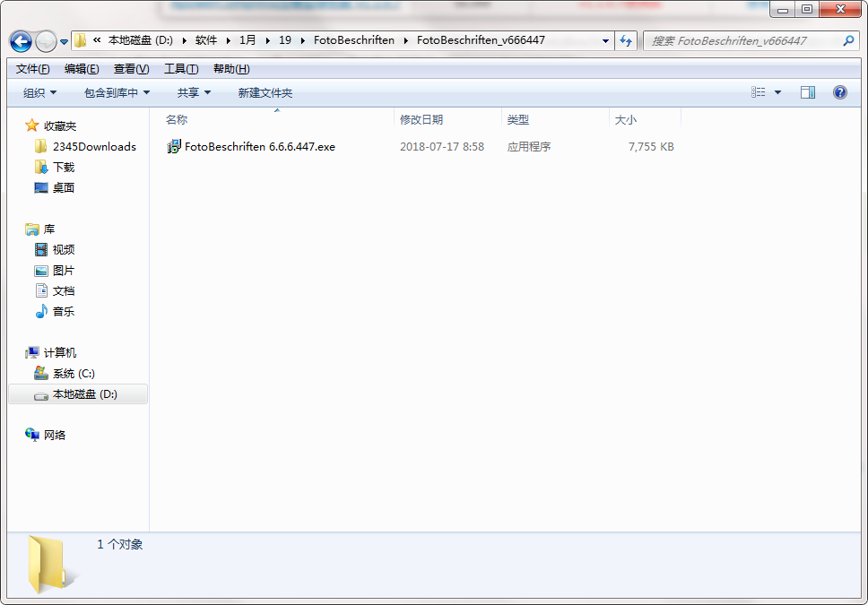Click the star icon next to 收藏夹
This screenshot has width=868, height=605.
click(x=32, y=125)
